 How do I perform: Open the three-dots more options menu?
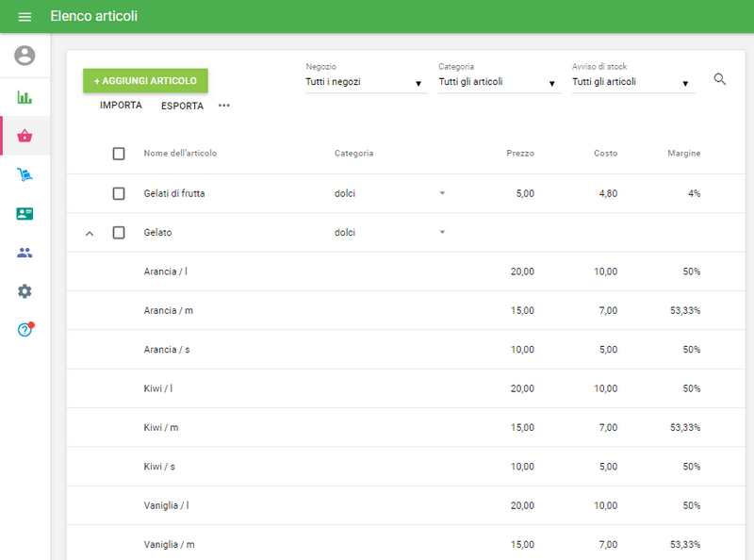223,106
